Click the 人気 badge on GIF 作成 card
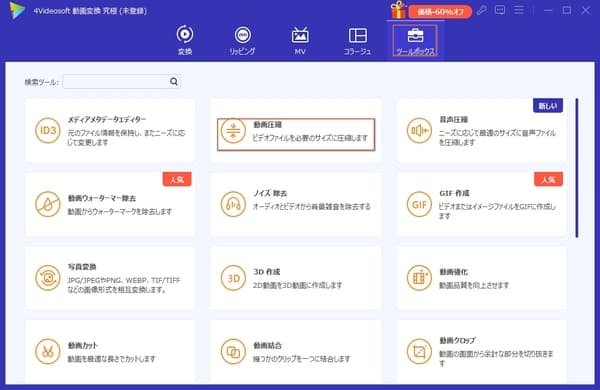Screen dimensions: 600x390 coord(548,179)
